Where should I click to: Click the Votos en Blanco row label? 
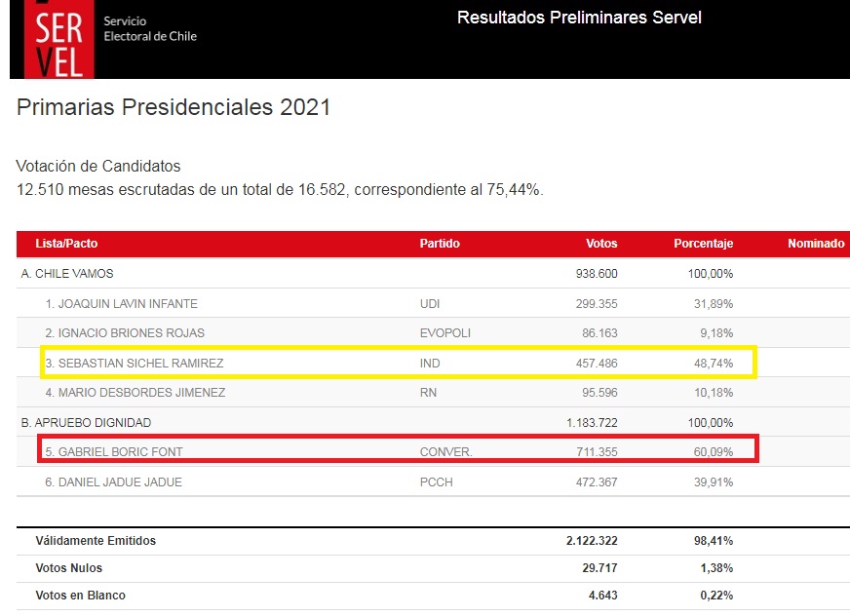80,596
